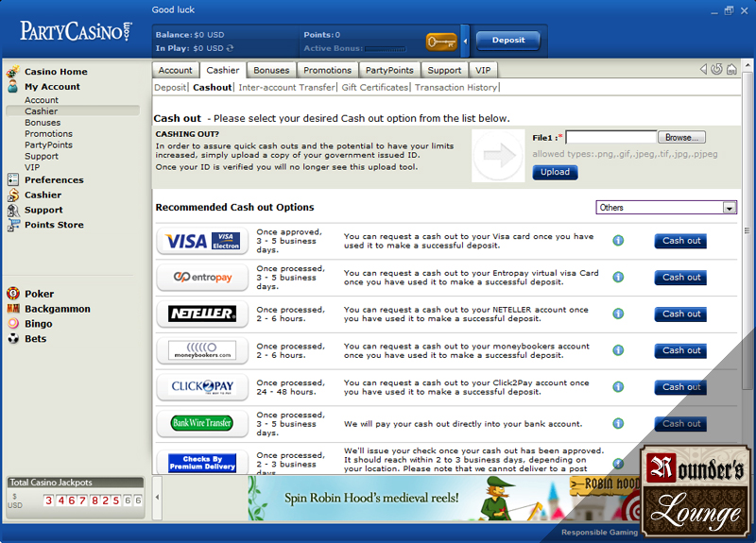Switch to the Cashier tab
The width and height of the screenshot is (756, 543).
tap(223, 70)
